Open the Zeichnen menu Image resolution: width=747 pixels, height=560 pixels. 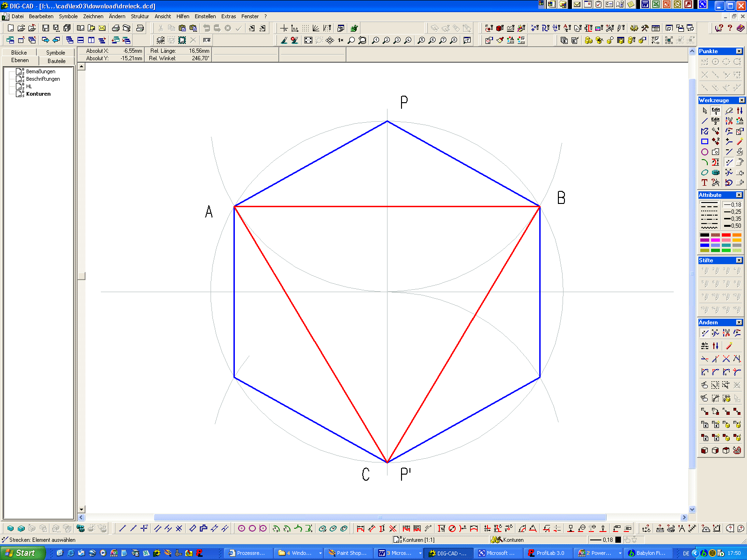tap(93, 16)
